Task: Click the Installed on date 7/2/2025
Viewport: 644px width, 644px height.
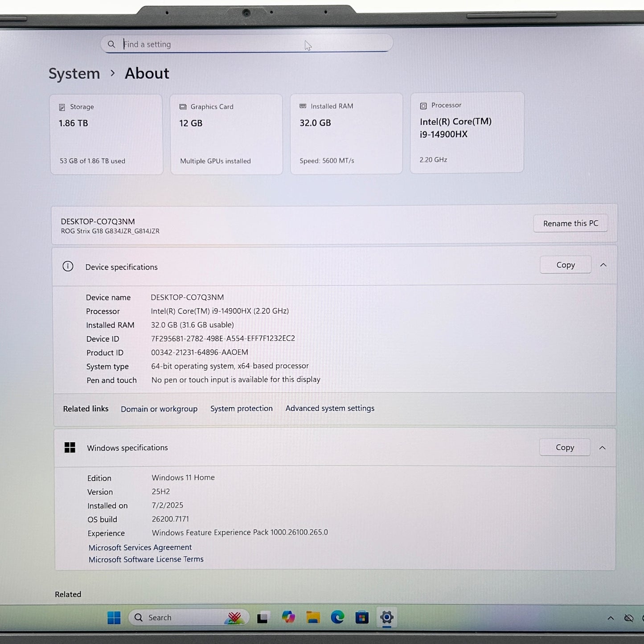Action: tap(168, 505)
